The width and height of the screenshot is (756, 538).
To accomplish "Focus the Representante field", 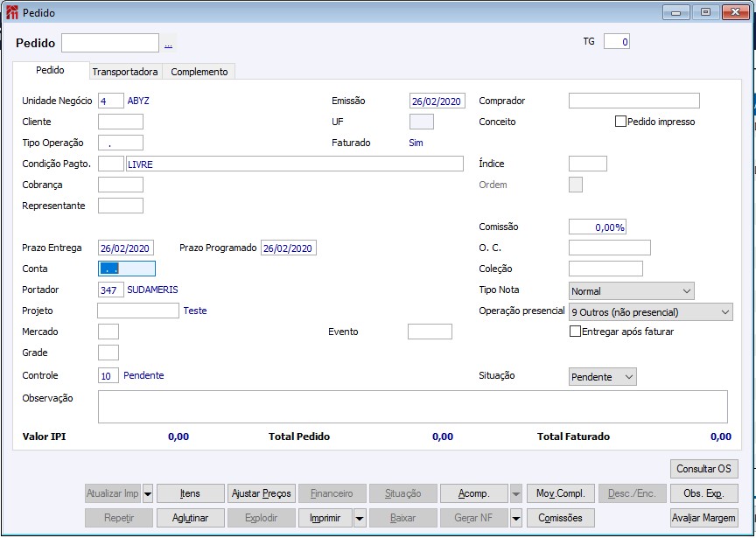I will [121, 206].
